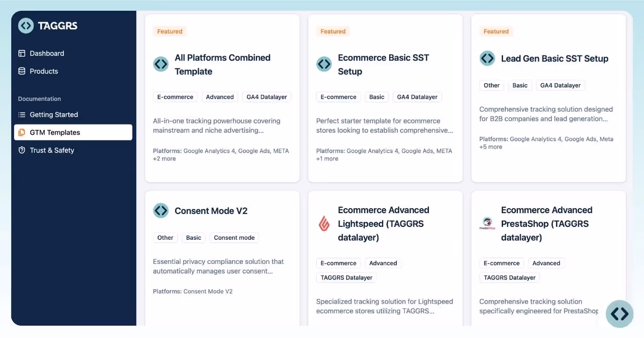Click E-commerce tag on PrestaShop card
The width and height of the screenshot is (644, 338).
click(501, 263)
